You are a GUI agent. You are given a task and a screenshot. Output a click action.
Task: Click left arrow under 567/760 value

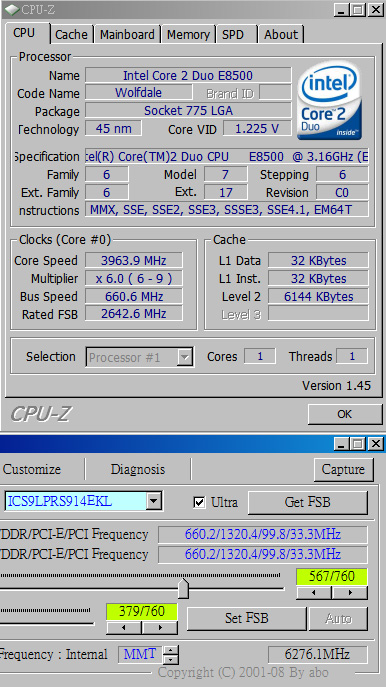(314, 593)
